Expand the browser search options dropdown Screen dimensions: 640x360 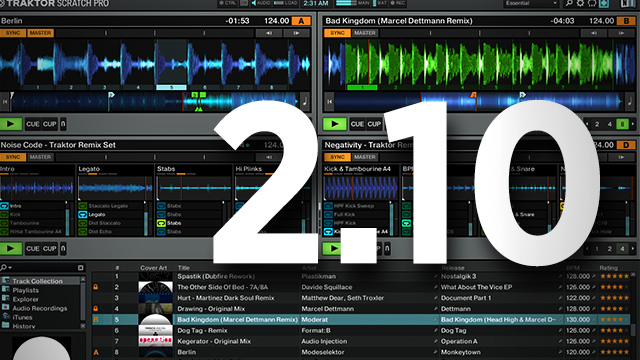click(x=6, y=268)
